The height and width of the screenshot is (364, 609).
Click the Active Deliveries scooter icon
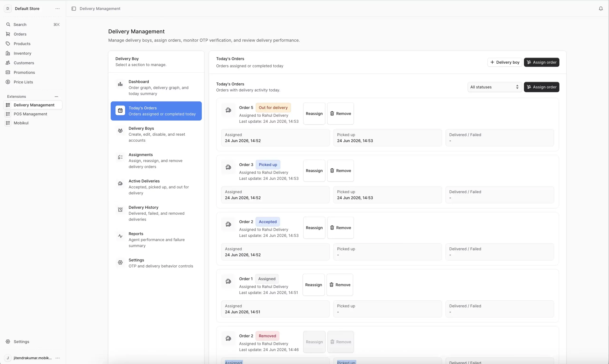[120, 184]
